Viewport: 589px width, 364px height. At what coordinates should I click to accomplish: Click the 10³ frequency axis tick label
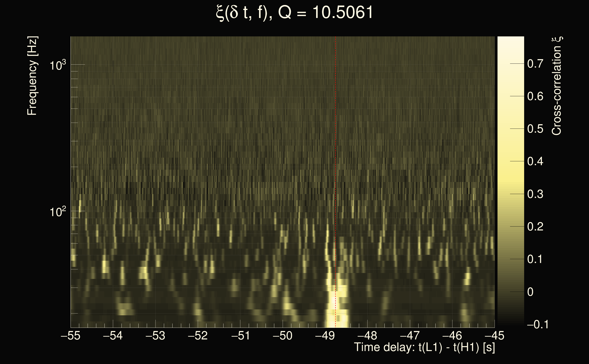coord(58,65)
